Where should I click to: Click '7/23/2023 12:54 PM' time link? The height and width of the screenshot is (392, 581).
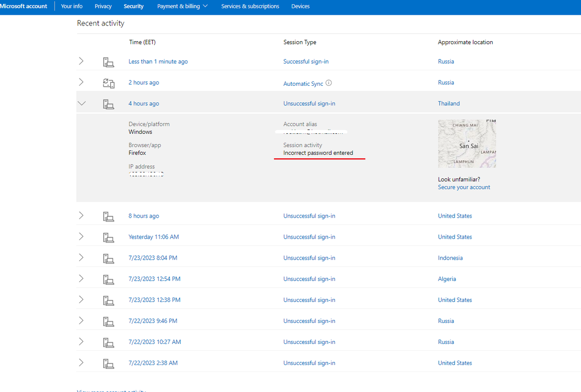pos(154,279)
